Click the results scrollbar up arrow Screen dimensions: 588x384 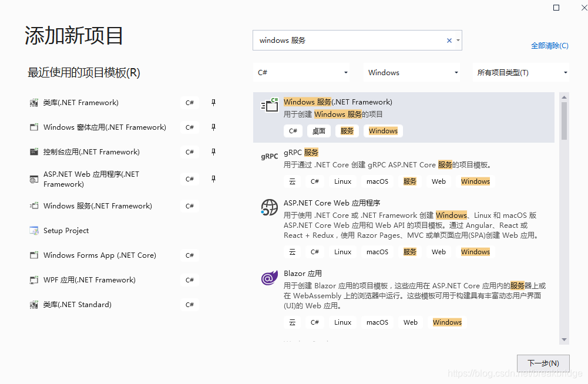tap(564, 97)
